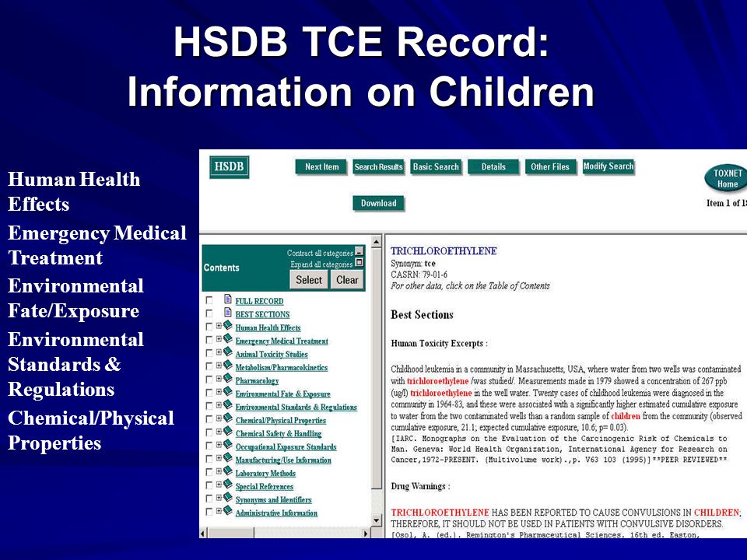Image resolution: width=747 pixels, height=560 pixels.
Task: Check the BEST SECTIONS checkbox
Action: (209, 313)
